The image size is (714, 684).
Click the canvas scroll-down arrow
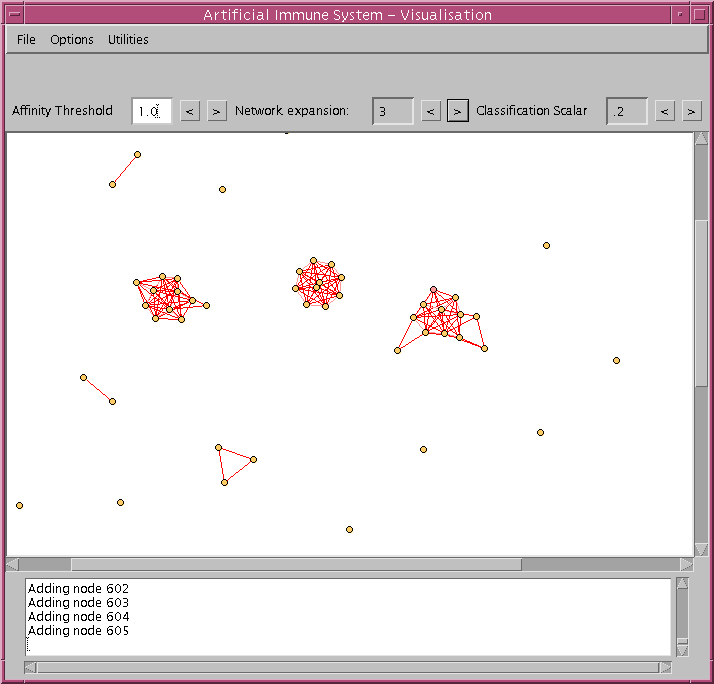pyautogui.click(x=701, y=549)
